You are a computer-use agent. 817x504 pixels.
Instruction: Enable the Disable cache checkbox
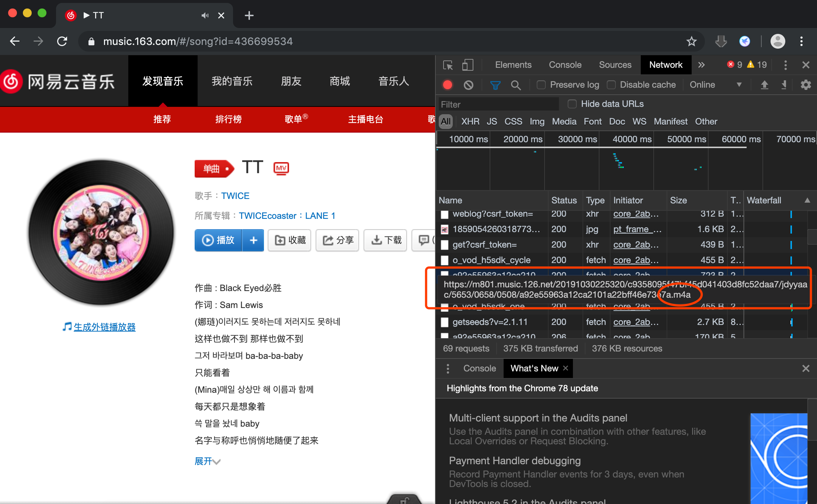(x=611, y=85)
